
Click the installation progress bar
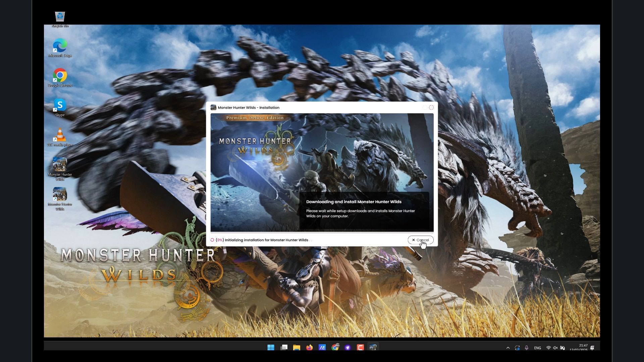click(x=322, y=233)
